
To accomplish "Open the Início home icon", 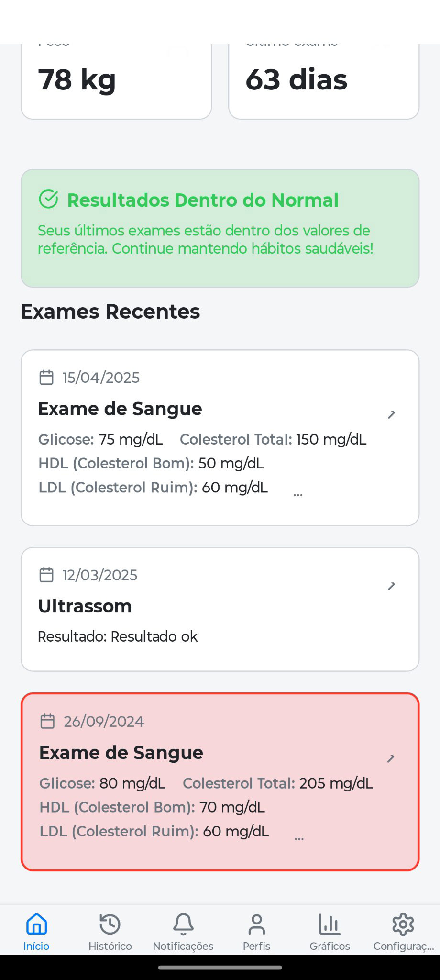I will pyautogui.click(x=36, y=924).
